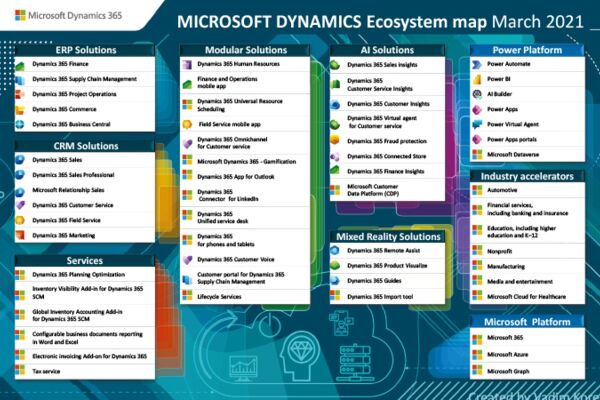Click the Omnichannel for Customer service icon
This screenshot has height=400, width=600.
(187, 144)
